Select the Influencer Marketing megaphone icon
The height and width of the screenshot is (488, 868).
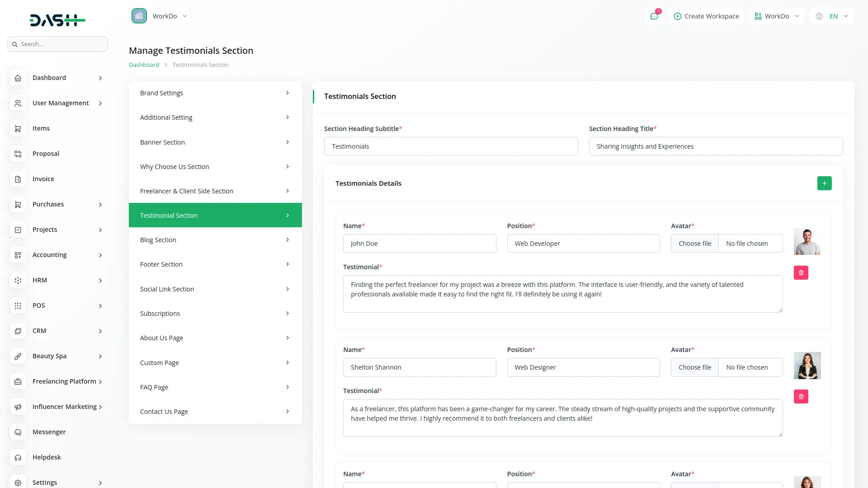(x=18, y=407)
